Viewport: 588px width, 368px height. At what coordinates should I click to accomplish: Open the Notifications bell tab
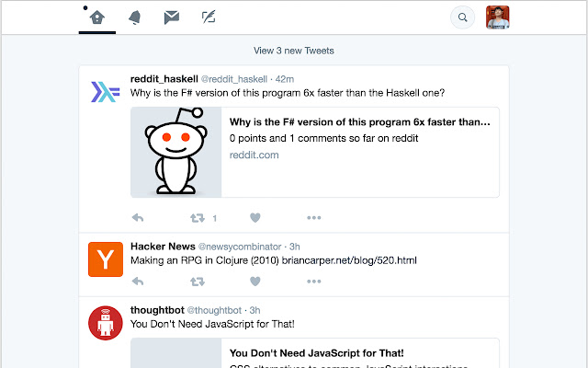point(134,17)
